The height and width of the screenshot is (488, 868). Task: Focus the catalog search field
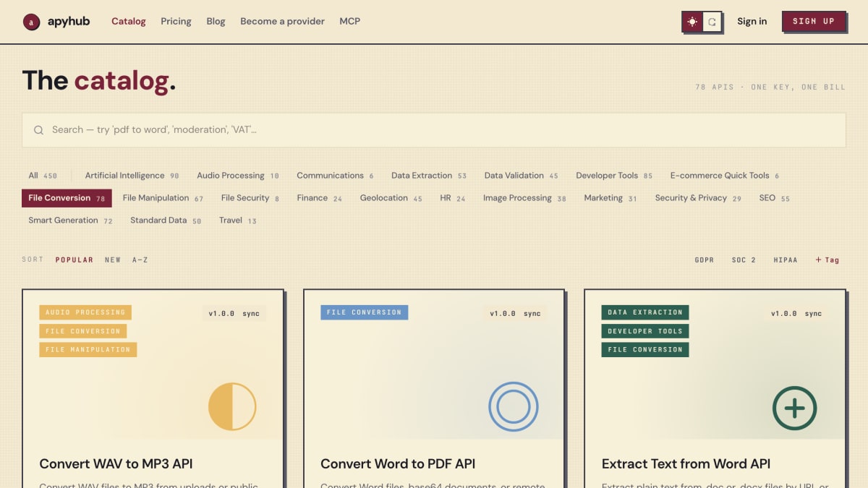click(434, 130)
